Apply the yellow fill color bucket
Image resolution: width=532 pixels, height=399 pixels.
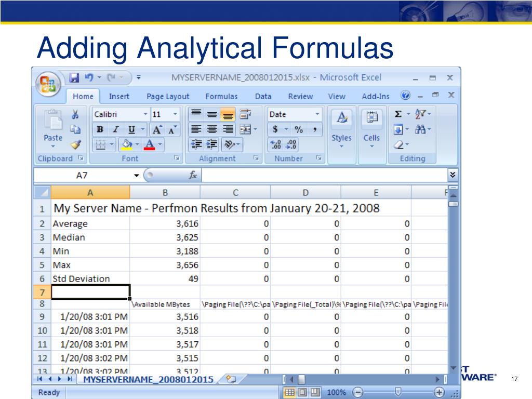point(127,145)
